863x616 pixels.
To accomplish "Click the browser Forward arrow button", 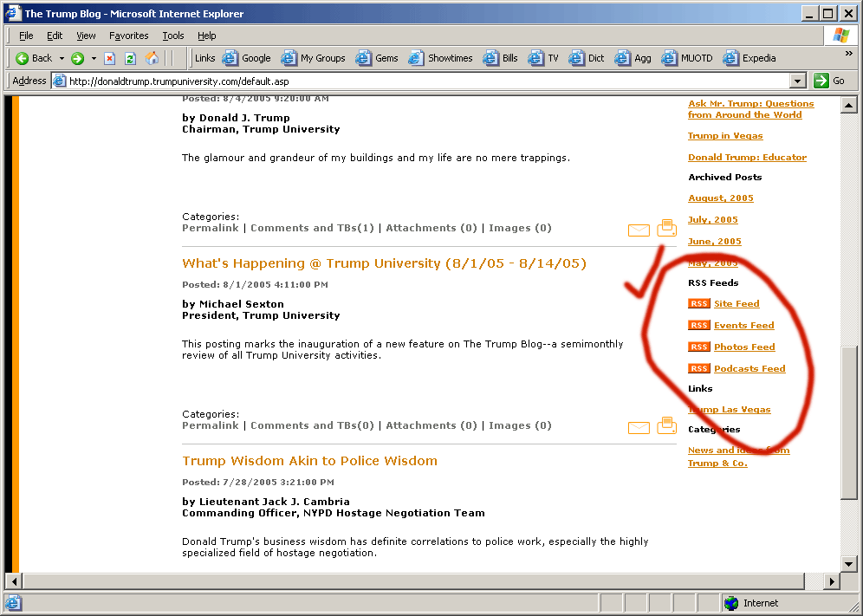I will [78, 59].
